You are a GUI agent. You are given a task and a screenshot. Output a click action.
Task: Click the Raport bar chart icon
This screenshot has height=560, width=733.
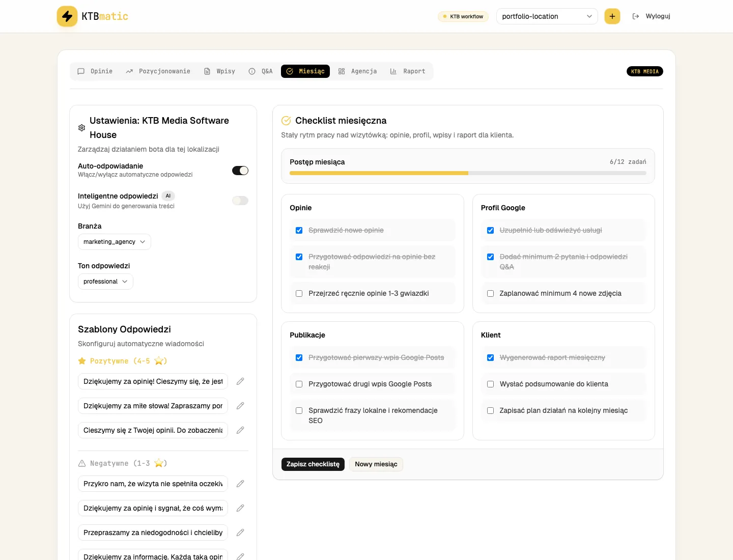(x=393, y=71)
